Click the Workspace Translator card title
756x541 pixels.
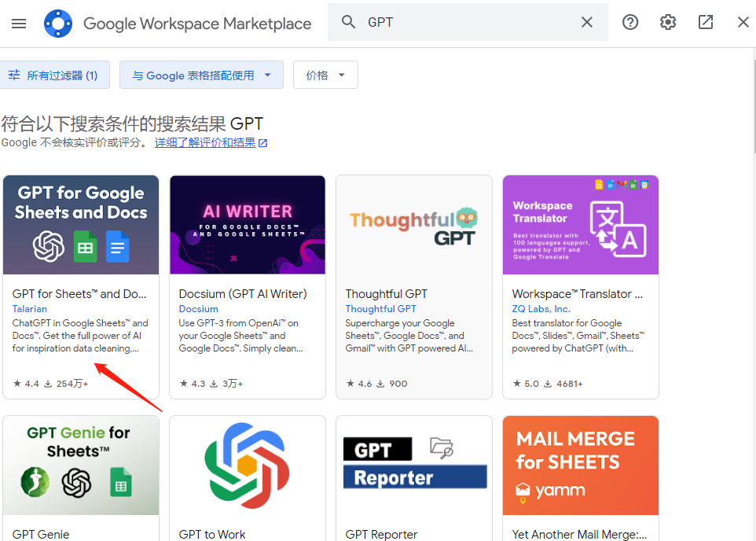[x=577, y=294]
